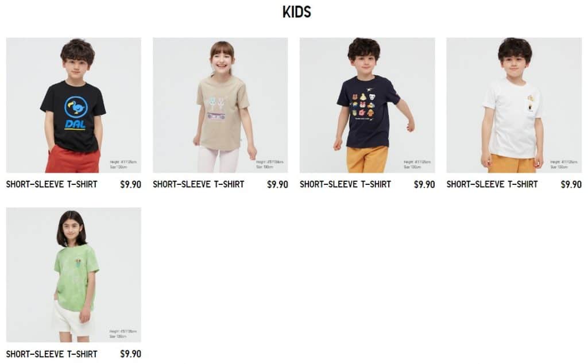Click the $9.90 price of the black shirt

pyautogui.click(x=130, y=184)
